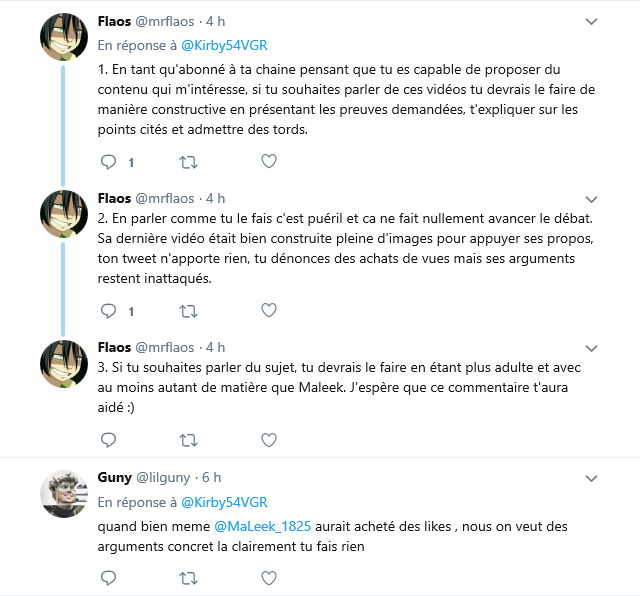Expand more options on Flaos's second tweet
Viewport: 640px width, 596px height.
click(x=591, y=198)
